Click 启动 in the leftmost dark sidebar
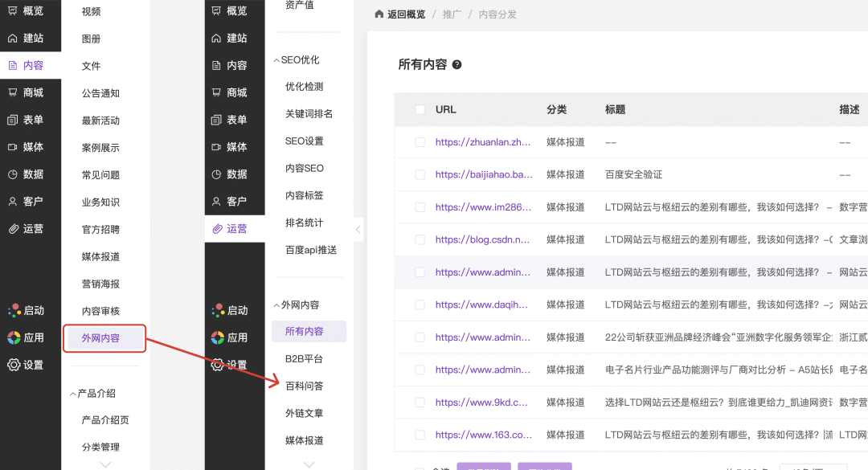This screenshot has width=868, height=470. [x=26, y=311]
